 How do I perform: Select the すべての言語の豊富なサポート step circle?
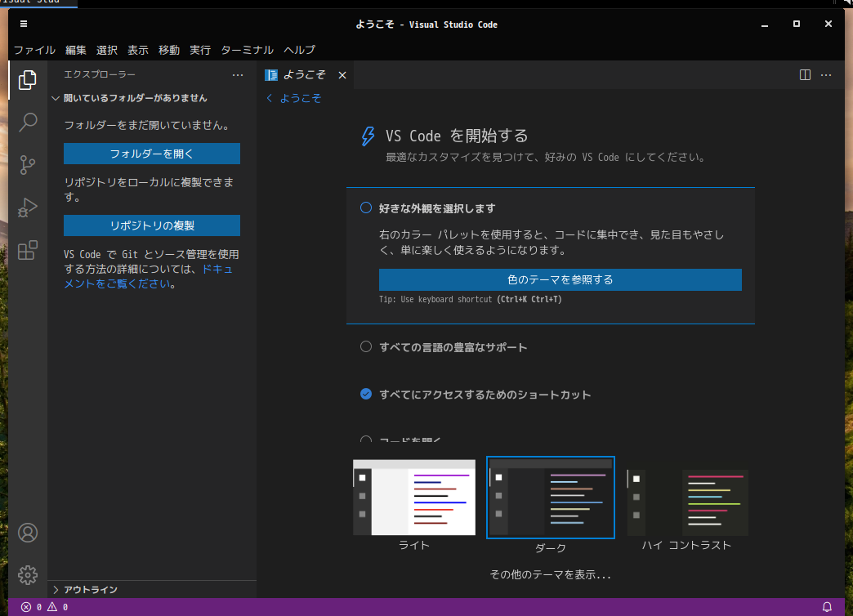coord(366,346)
